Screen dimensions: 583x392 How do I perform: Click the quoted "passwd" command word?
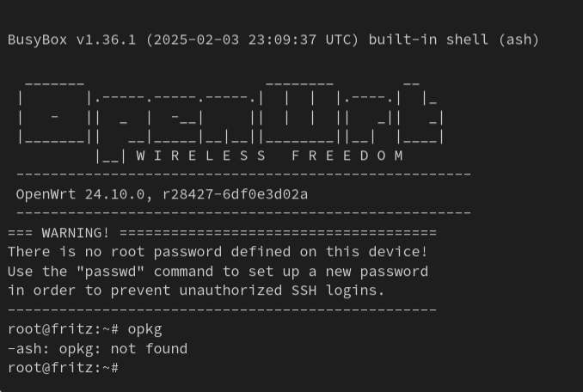pyautogui.click(x=110, y=272)
